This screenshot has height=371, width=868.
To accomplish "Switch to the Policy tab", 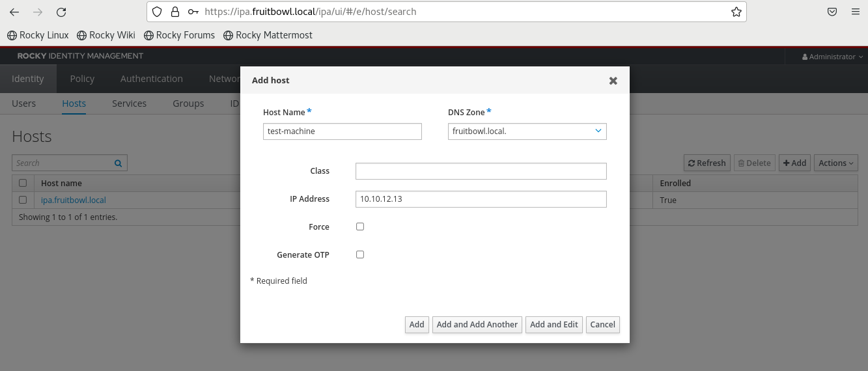I will [x=82, y=79].
